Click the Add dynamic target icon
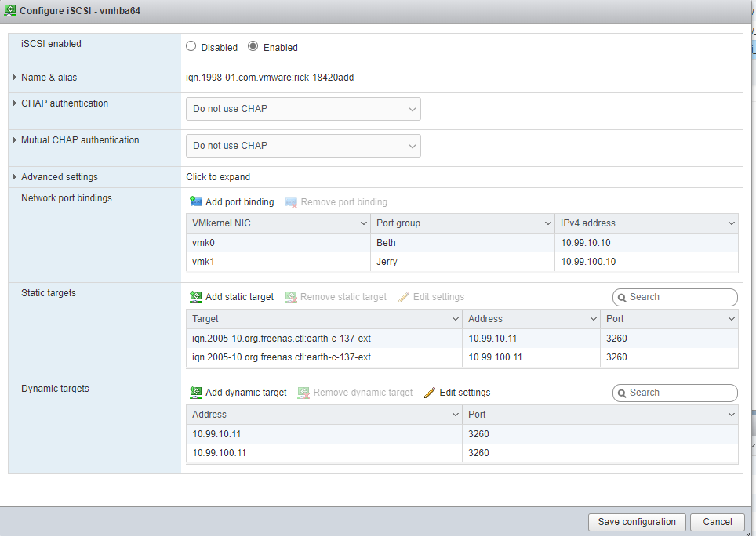This screenshot has width=756, height=536. click(x=196, y=393)
